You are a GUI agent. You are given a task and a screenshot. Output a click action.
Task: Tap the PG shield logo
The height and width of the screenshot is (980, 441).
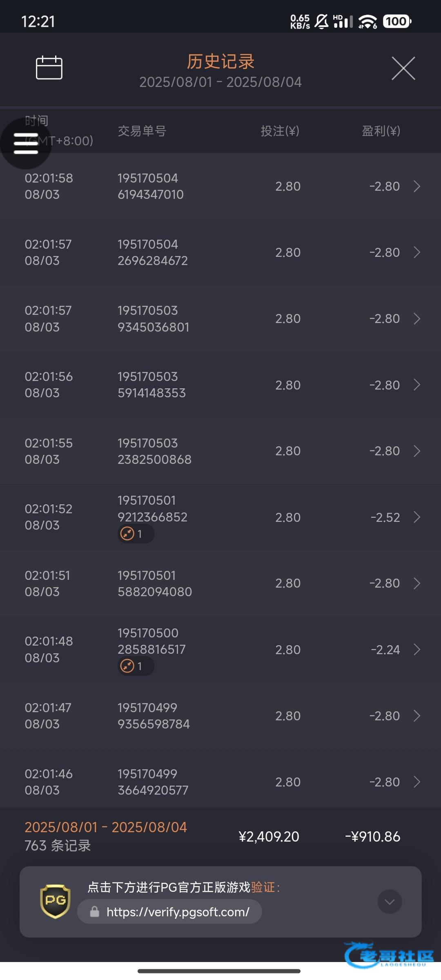click(x=55, y=901)
